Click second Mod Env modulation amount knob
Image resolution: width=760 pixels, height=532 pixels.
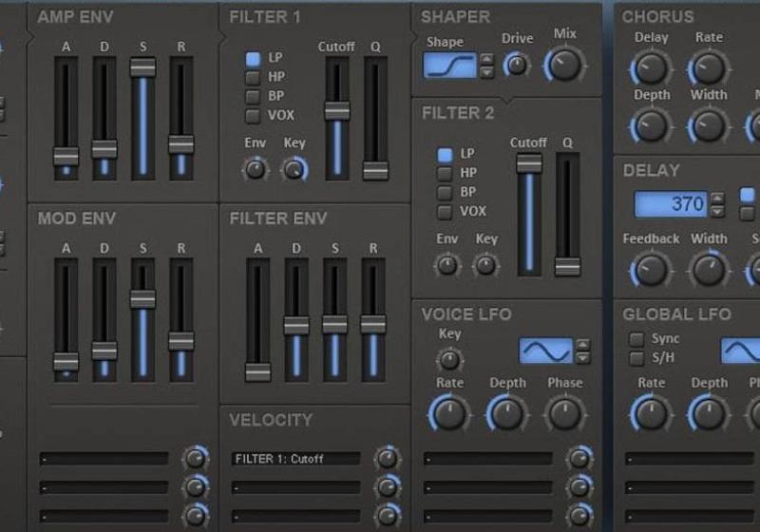point(196,486)
